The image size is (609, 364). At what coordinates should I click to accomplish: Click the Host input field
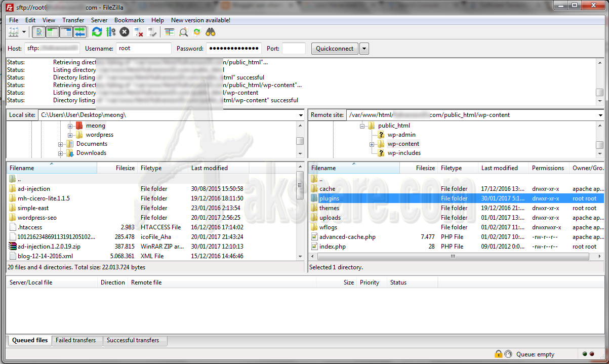(52, 49)
